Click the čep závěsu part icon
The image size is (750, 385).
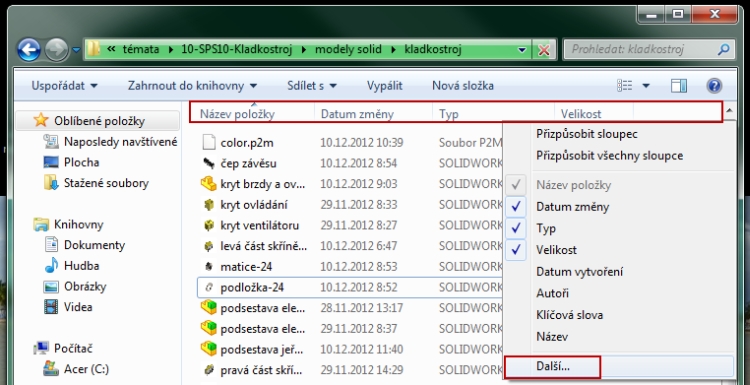[x=209, y=164]
